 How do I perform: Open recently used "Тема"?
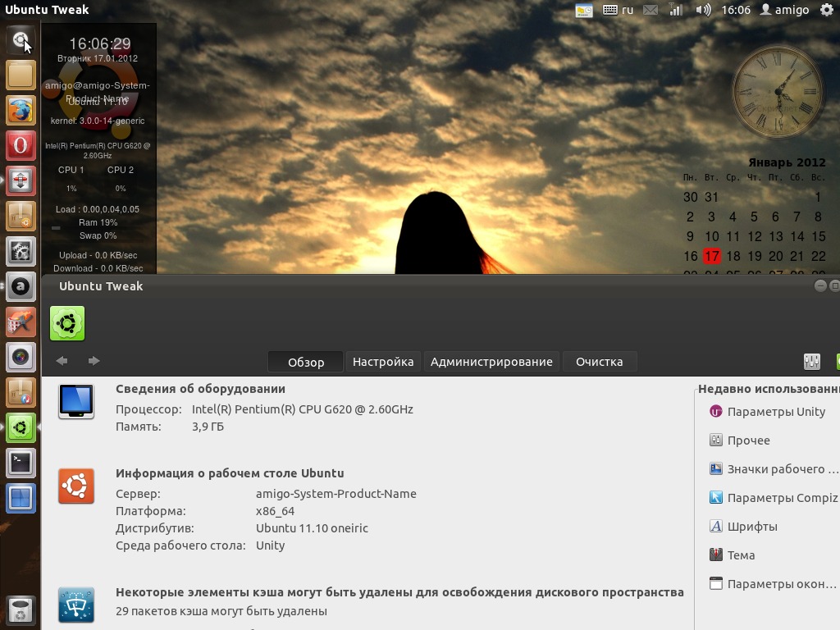coord(732,555)
